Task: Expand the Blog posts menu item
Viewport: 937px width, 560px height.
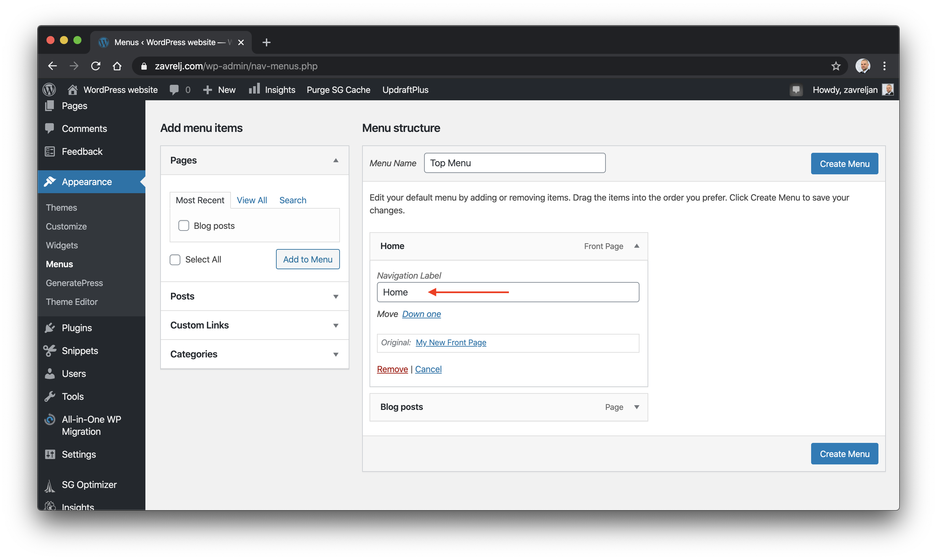Action: (x=637, y=407)
